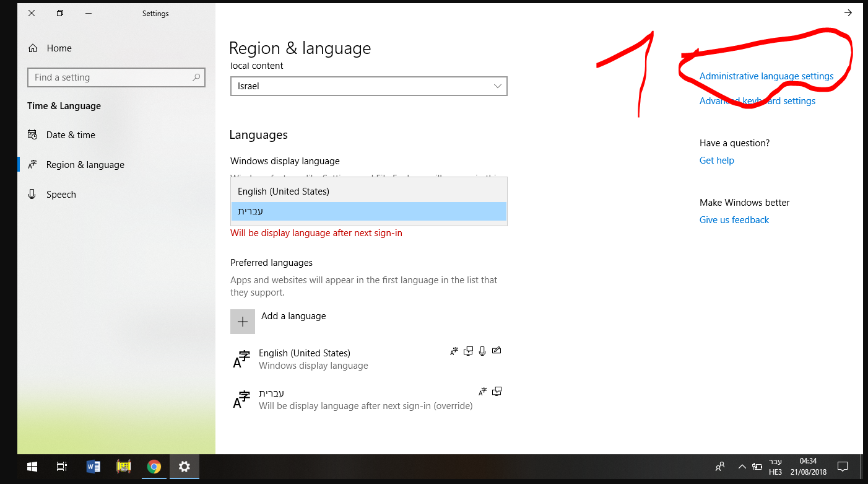Viewport: 868px width, 484px height.
Task: Click the Speech microphone icon in sidebar
Action: pyautogui.click(x=33, y=195)
